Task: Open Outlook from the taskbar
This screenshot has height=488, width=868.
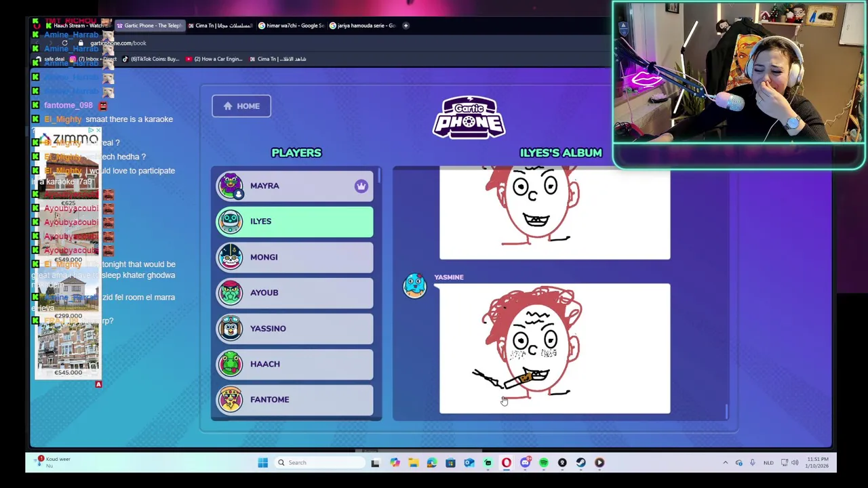Action: (x=469, y=463)
